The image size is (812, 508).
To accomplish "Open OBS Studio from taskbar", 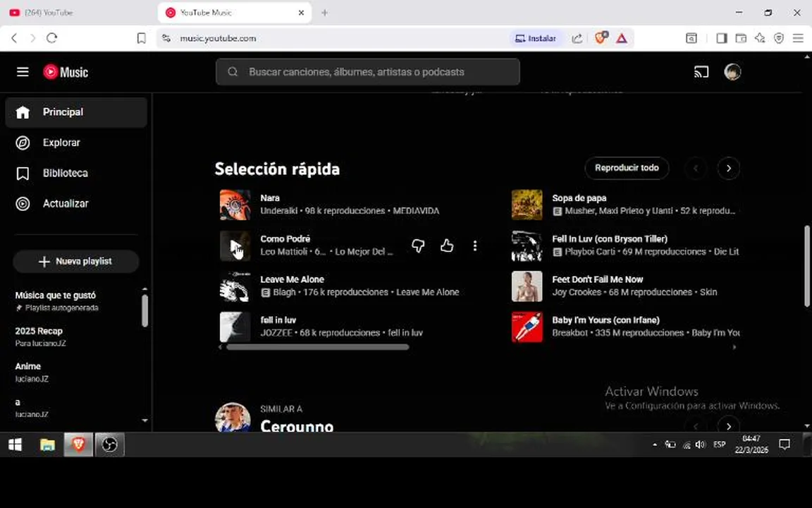I will [109, 445].
